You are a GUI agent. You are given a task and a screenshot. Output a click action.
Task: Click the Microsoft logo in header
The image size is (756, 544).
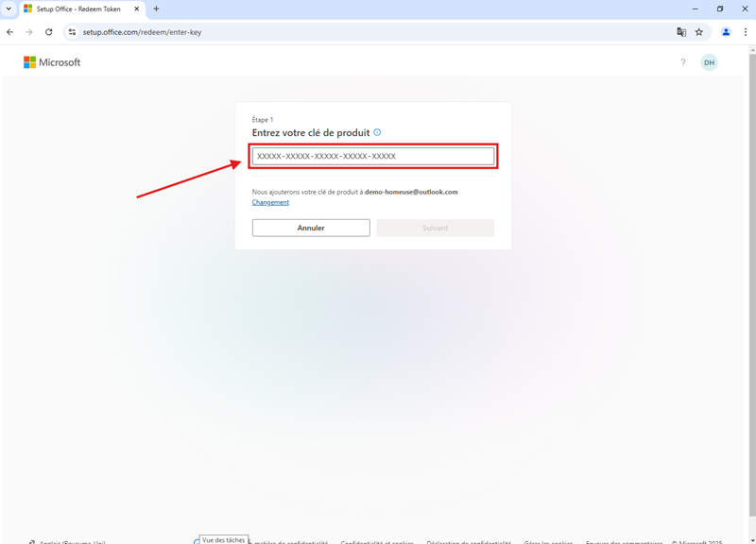[x=52, y=62]
